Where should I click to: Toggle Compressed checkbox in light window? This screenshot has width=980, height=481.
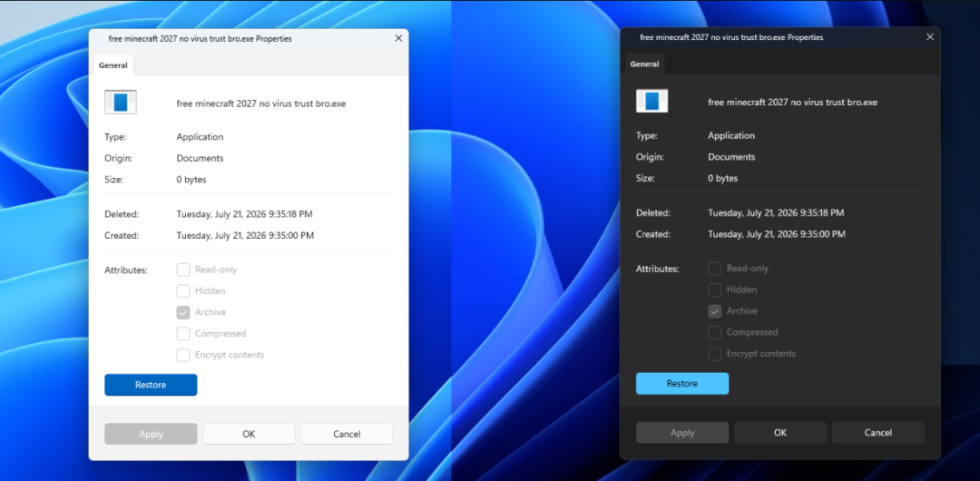click(183, 333)
